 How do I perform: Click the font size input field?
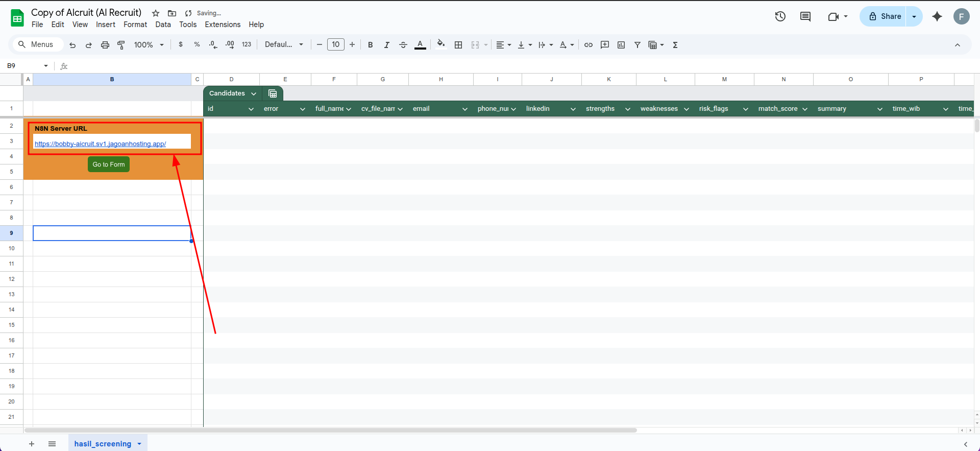[x=335, y=44]
